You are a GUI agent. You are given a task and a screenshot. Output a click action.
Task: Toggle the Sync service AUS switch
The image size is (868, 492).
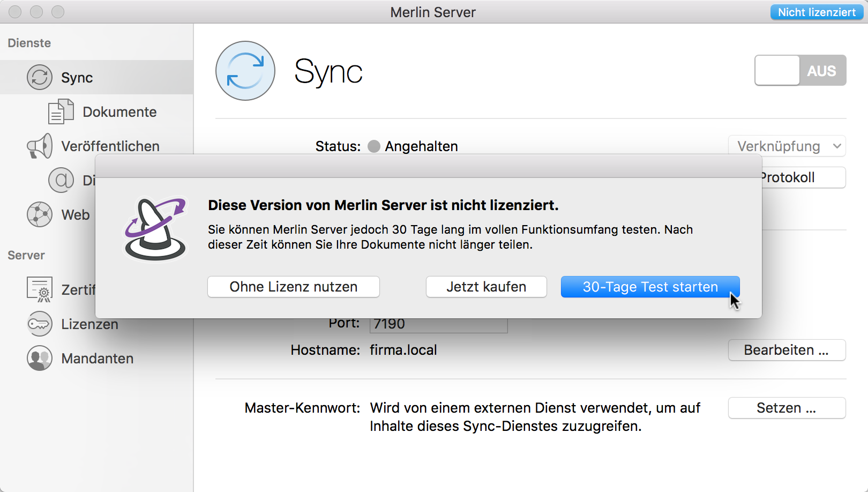[x=800, y=70]
